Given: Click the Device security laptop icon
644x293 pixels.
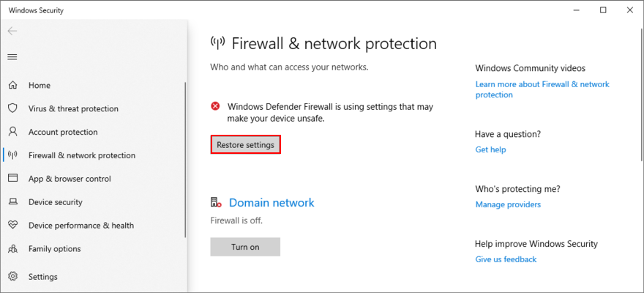Looking at the screenshot, I should (12, 201).
